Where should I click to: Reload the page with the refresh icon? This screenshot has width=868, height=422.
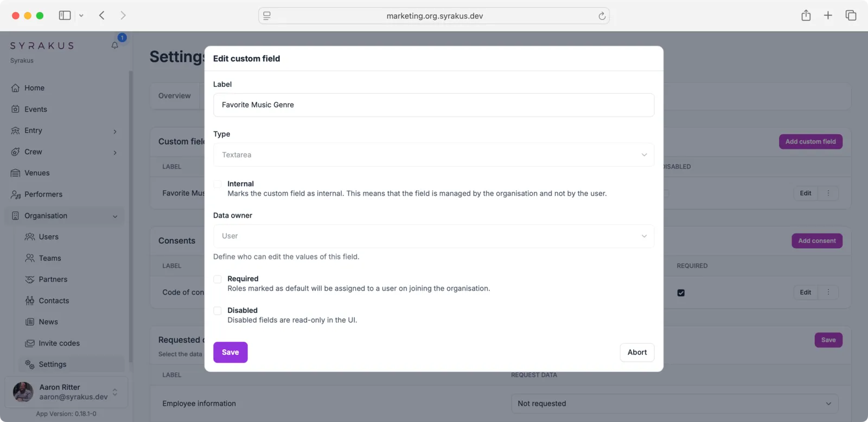602,16
